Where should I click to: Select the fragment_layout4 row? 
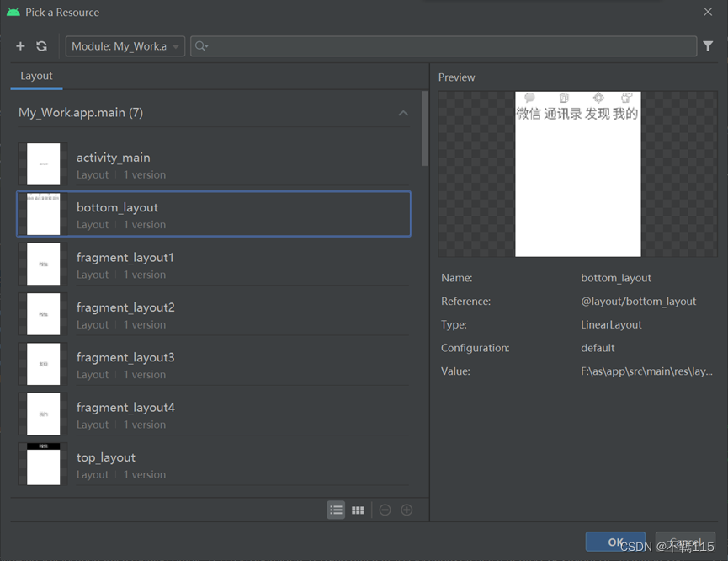tap(214, 414)
